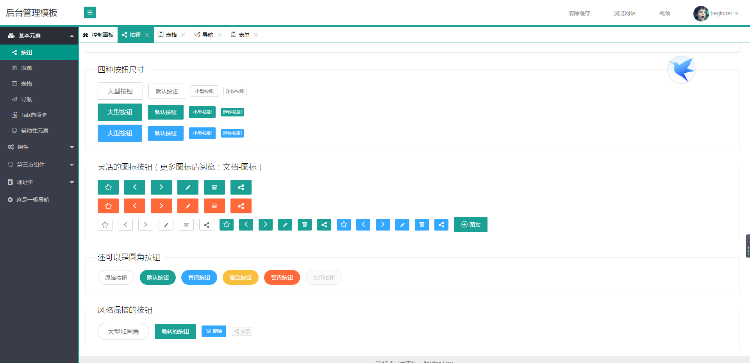Image resolution: width=750 pixels, height=363 pixels.
Task: Click the blue rounded pill button
Action: click(x=199, y=277)
